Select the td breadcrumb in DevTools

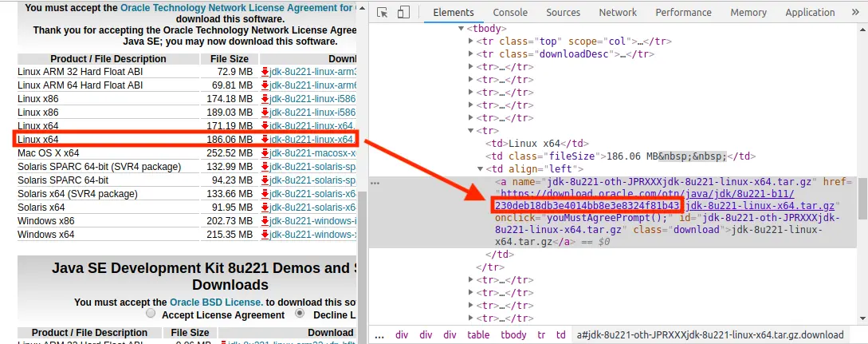point(561,334)
